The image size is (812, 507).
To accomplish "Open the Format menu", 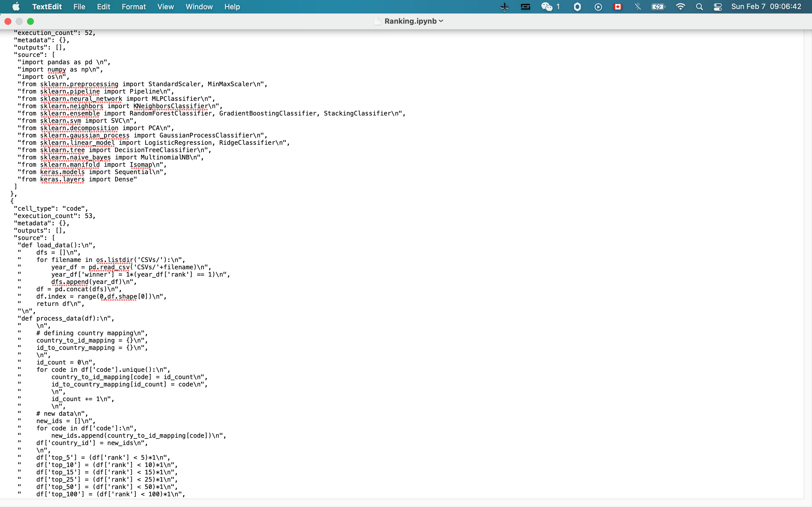I will coord(134,7).
